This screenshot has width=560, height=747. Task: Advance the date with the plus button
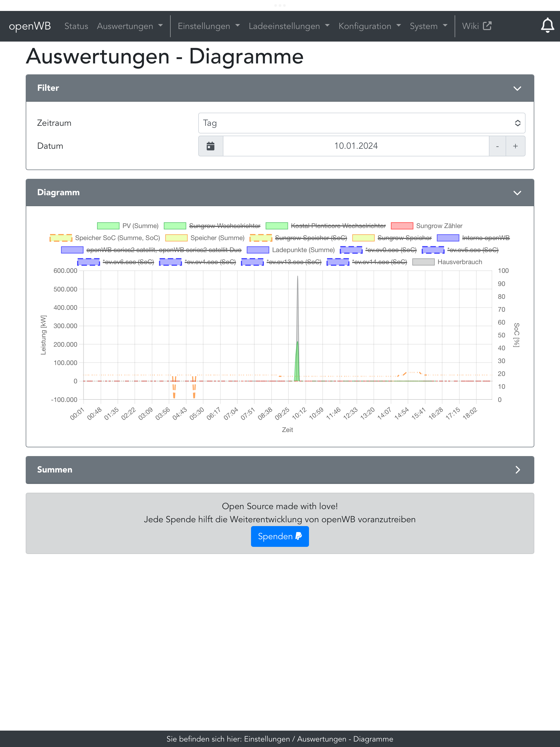(x=515, y=146)
